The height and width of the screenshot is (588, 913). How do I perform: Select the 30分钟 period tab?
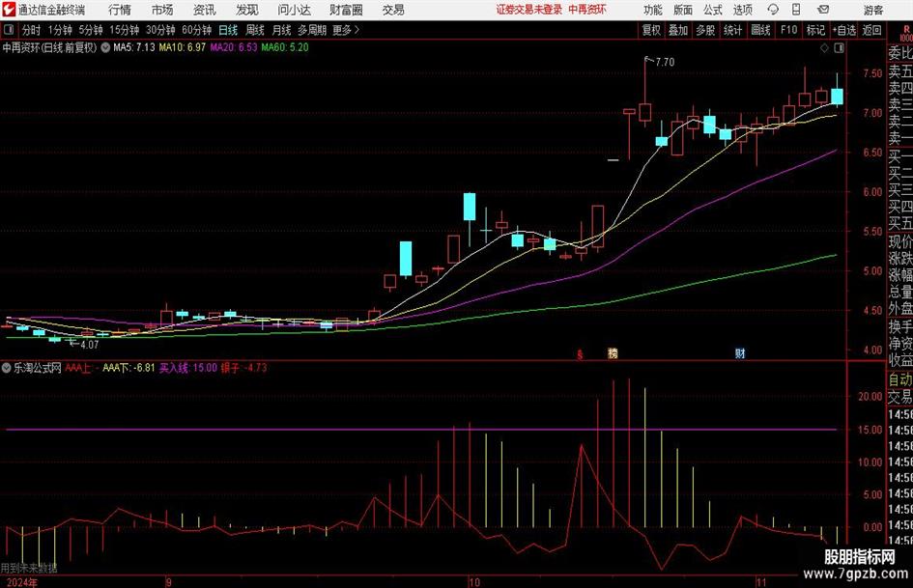click(x=160, y=30)
